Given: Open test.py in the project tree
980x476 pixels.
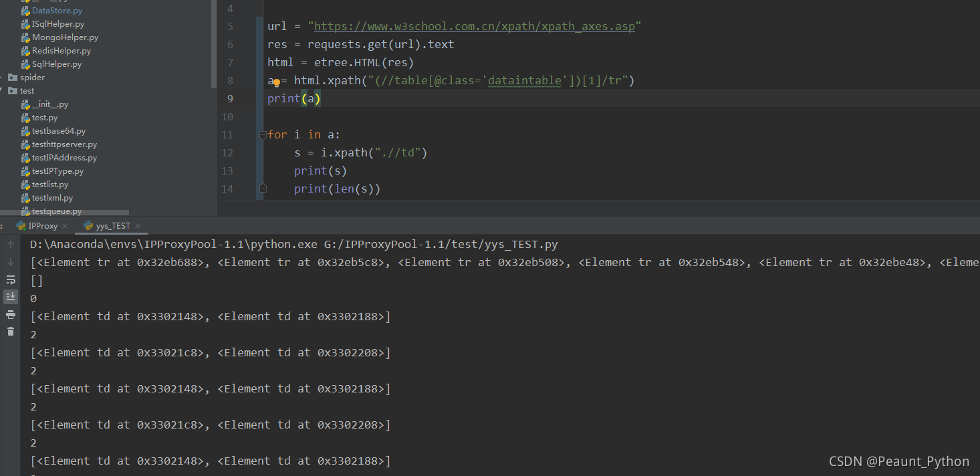Looking at the screenshot, I should (45, 118).
